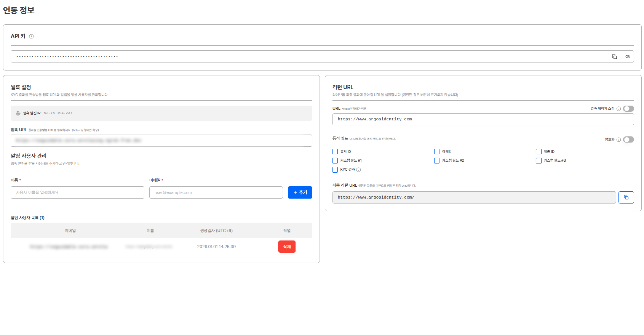
Task: Focus the user name input field
Action: click(x=77, y=192)
